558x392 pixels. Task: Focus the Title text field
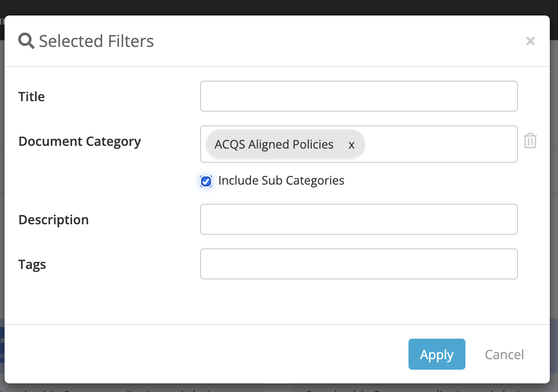click(359, 96)
